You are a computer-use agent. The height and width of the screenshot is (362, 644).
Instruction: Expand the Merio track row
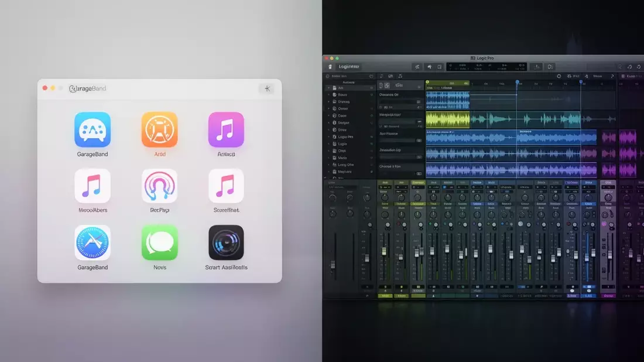click(x=328, y=158)
